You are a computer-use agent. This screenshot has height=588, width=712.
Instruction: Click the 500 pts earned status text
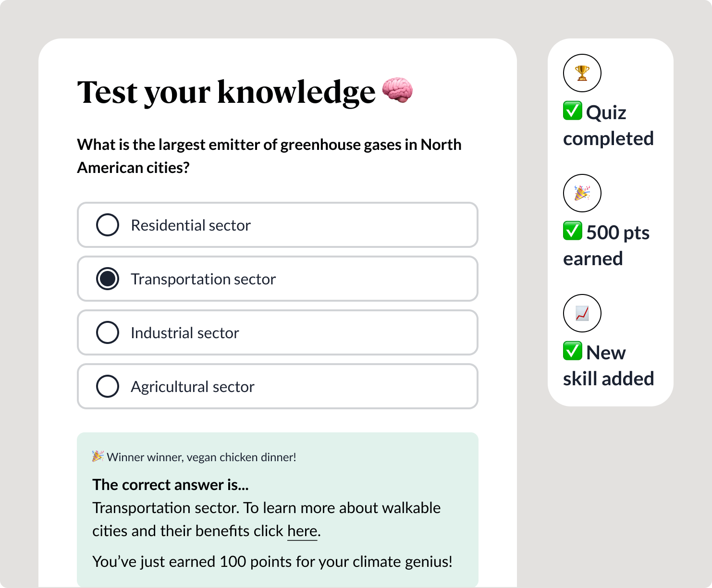point(606,245)
